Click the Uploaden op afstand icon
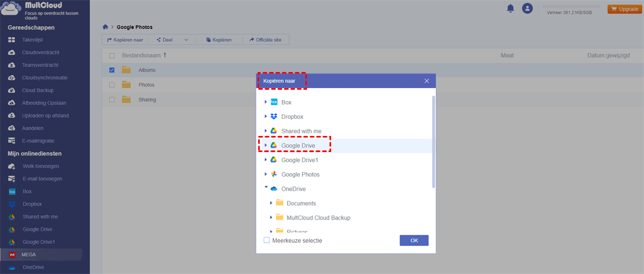This screenshot has height=274, width=644. pyautogui.click(x=11, y=116)
